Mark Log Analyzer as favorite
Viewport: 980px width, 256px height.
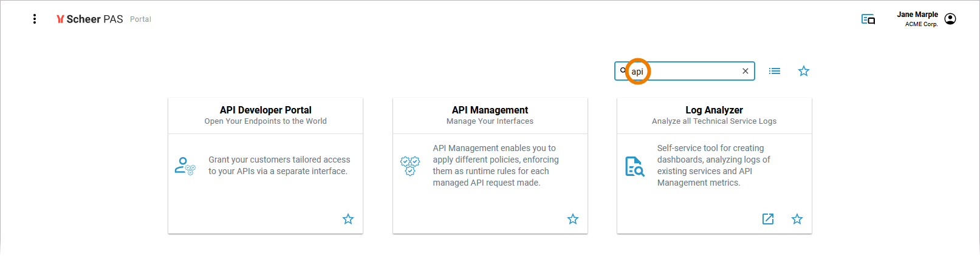(x=797, y=219)
